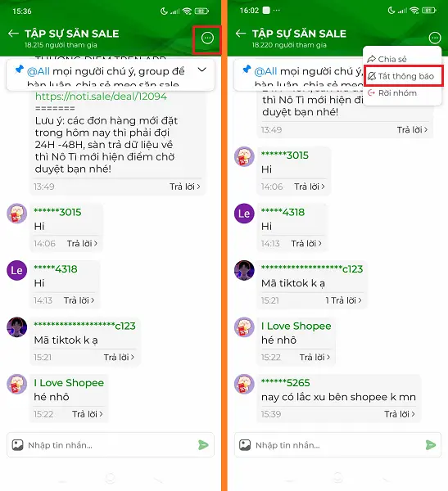The height and width of the screenshot is (491, 448).
Task: Expand the pinned @All message chevron
Action: [x=202, y=70]
